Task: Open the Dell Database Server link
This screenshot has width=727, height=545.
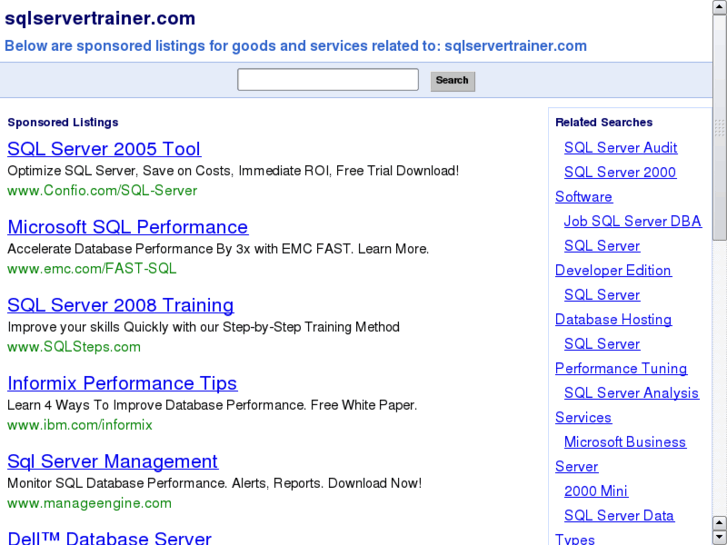Action: [109, 538]
